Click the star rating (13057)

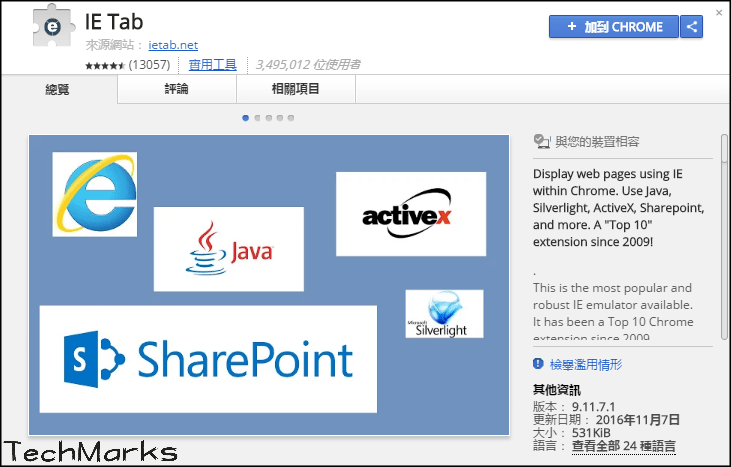point(128,65)
